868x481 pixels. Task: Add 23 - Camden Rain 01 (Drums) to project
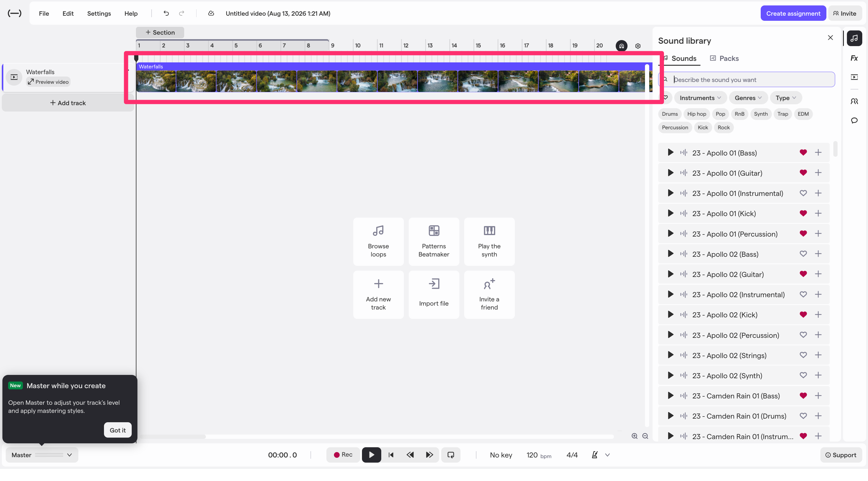(x=818, y=416)
